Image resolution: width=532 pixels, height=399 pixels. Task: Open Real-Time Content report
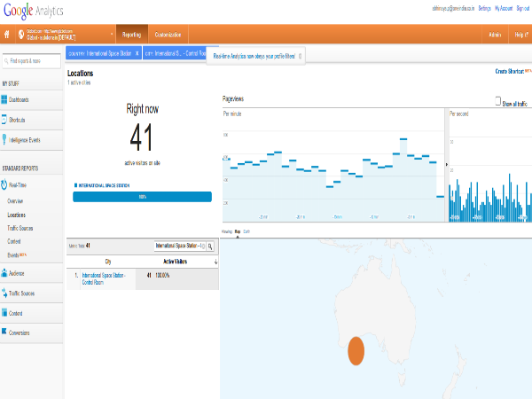pyautogui.click(x=14, y=241)
